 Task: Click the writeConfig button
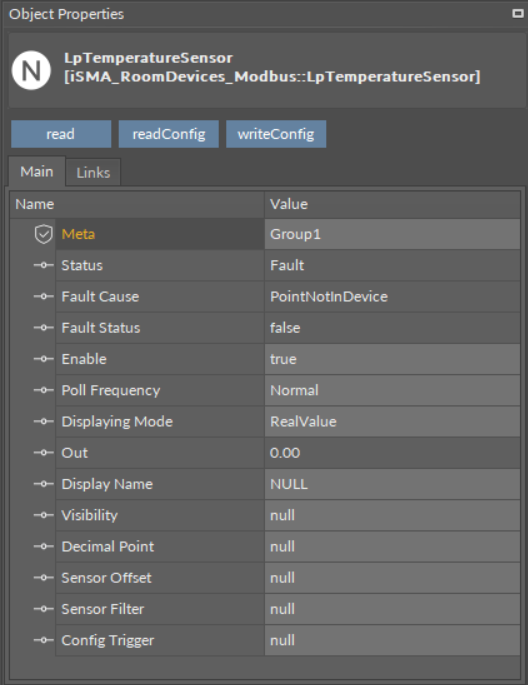[x=276, y=134]
